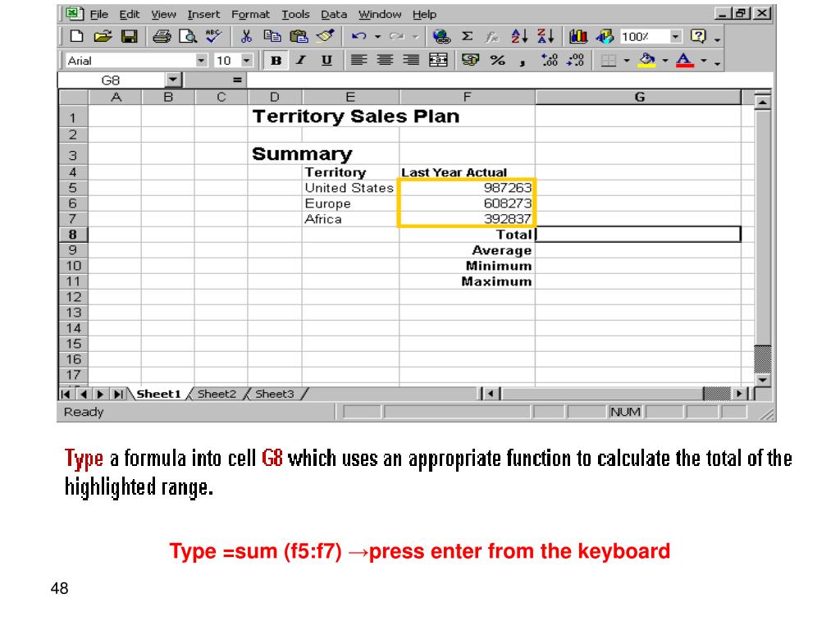
Task: Click the vertical scrollbar thumb
Action: pyautogui.click(x=762, y=359)
